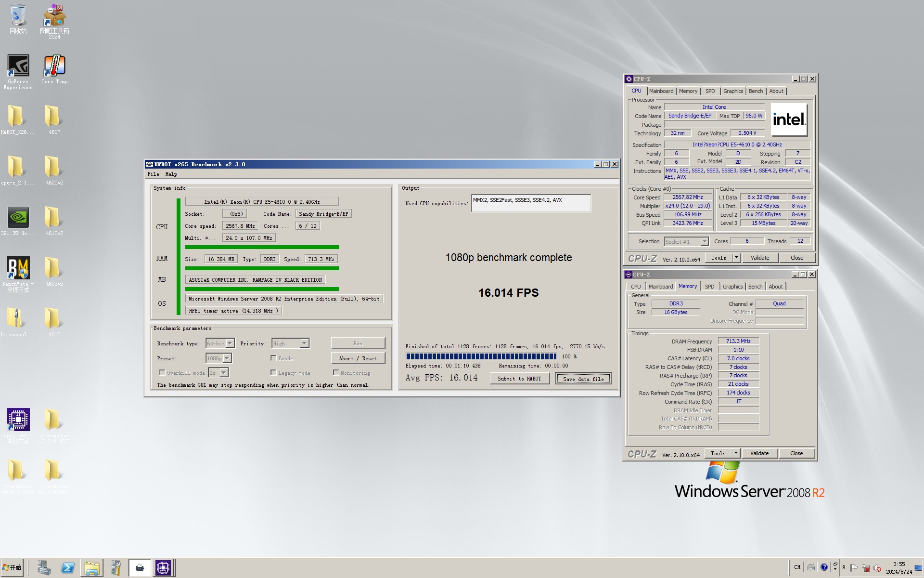The width and height of the screenshot is (924, 578).
Task: Select the 4603v2 folder icon
Action: pyautogui.click(x=54, y=272)
